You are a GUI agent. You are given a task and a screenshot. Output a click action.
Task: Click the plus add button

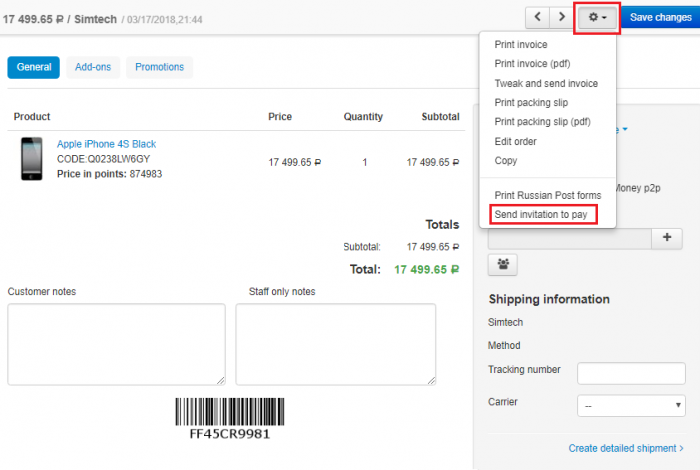(667, 237)
